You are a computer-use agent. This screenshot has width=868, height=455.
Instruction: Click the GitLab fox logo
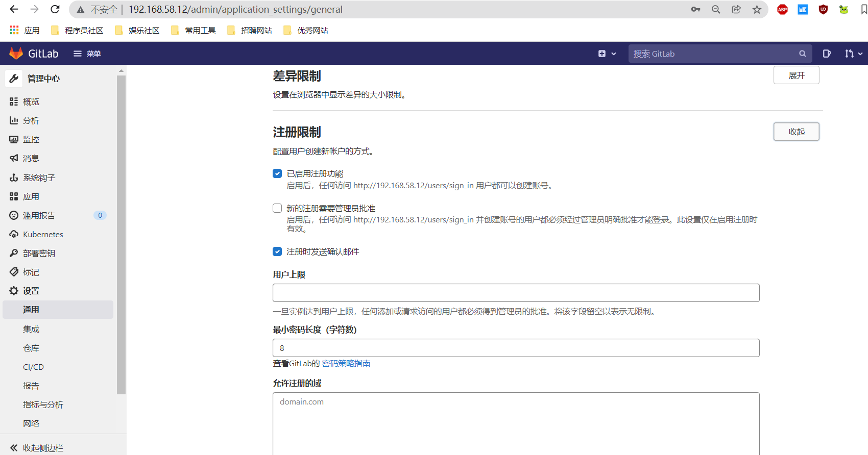16,54
